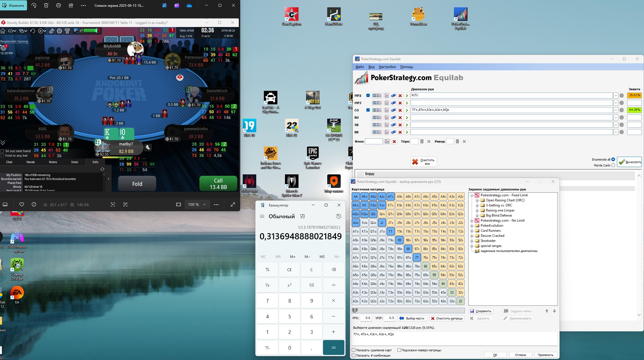
Task: Enable 'Показать удаление карт' checkbox
Action: 354,350
